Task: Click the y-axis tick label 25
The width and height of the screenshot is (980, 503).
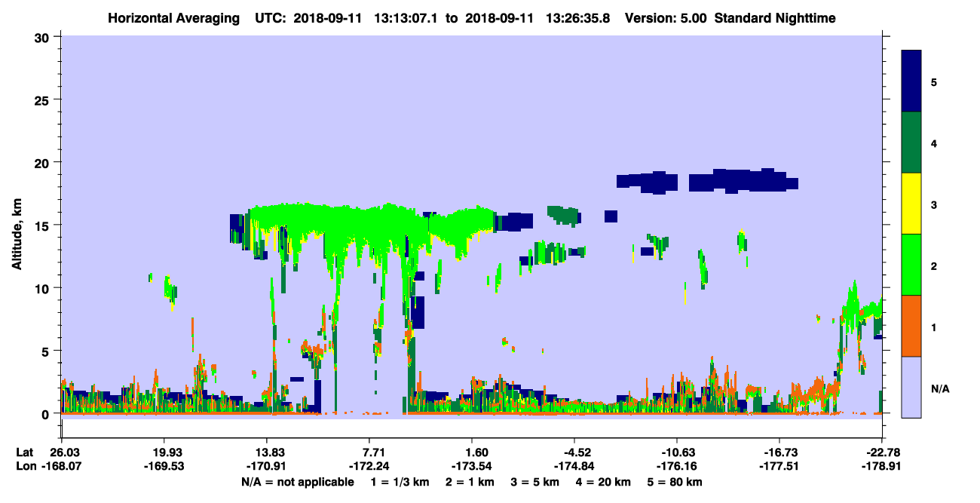Action: pos(44,100)
